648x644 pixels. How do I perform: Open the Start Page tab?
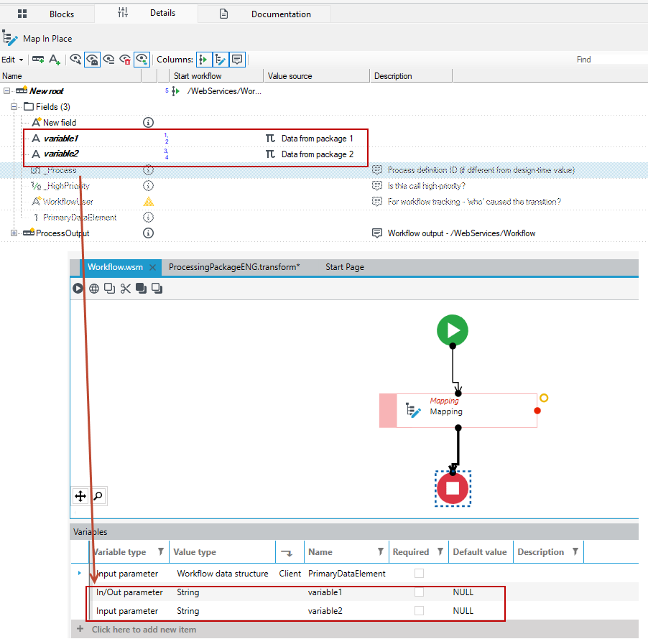(x=345, y=267)
